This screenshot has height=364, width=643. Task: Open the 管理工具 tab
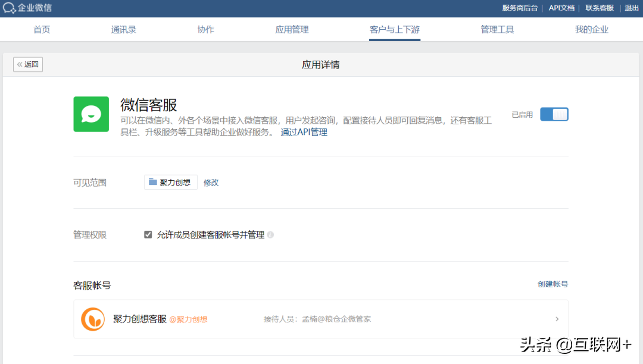click(x=497, y=30)
